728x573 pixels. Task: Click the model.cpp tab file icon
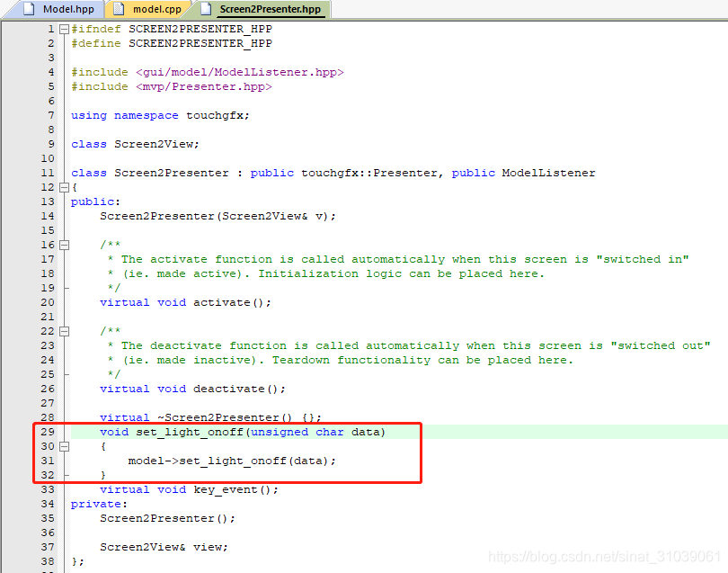click(119, 9)
